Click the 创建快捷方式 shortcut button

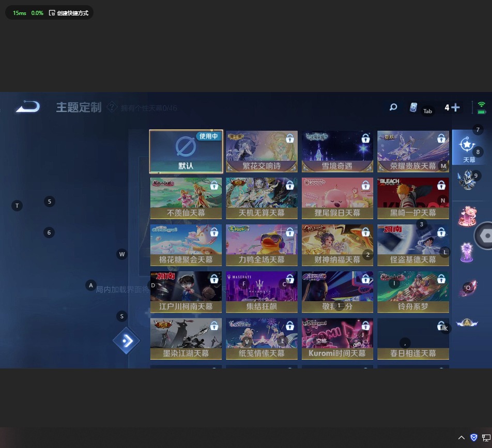[69, 13]
